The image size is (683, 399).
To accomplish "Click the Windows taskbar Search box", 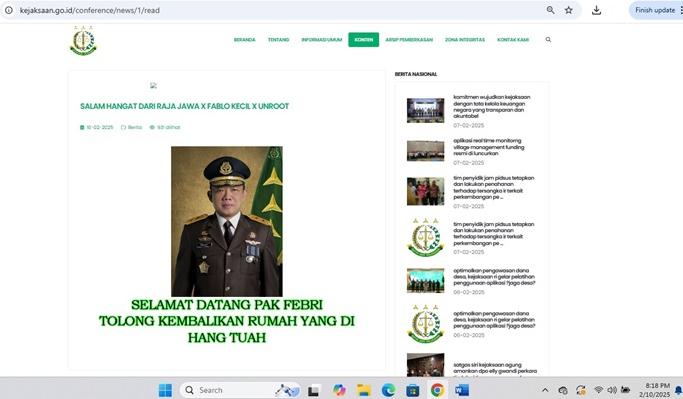I will [240, 390].
